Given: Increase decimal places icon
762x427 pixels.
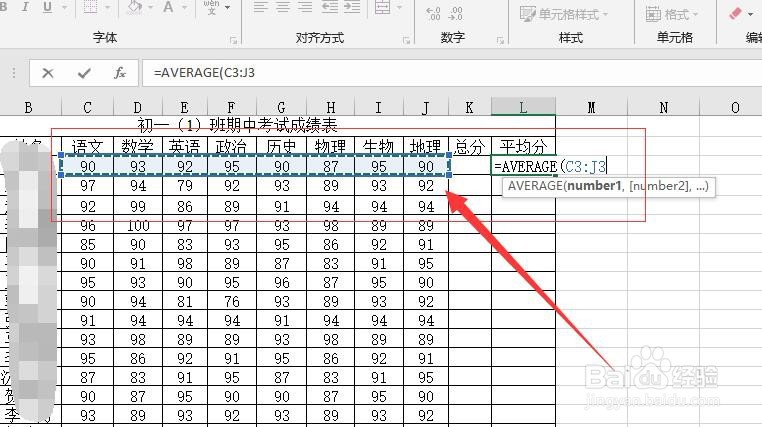Looking at the screenshot, I should point(433,13).
